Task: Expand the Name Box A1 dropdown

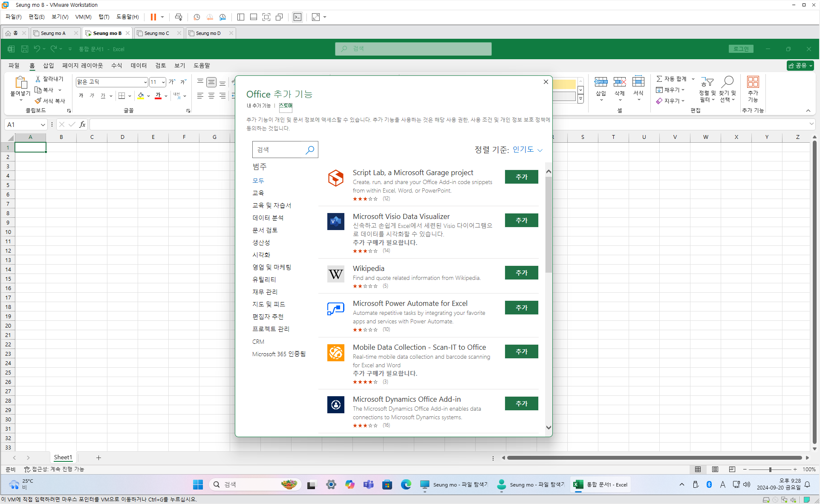Action: click(43, 125)
